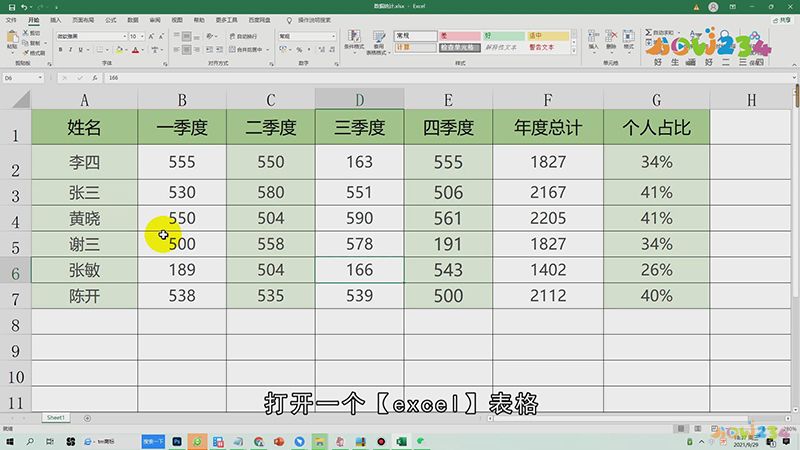This screenshot has height=450, width=800.
Task: Decrease decimal places
Action: pos(332,49)
